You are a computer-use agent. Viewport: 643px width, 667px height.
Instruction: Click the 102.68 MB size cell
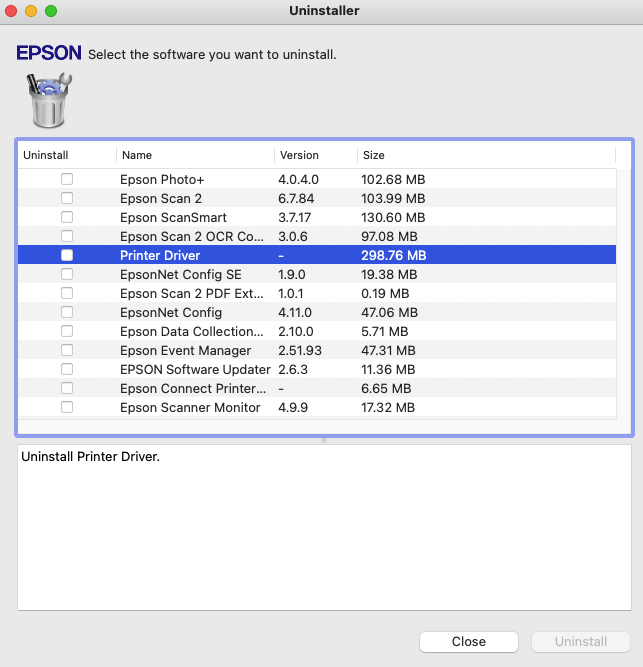pyautogui.click(x=393, y=180)
